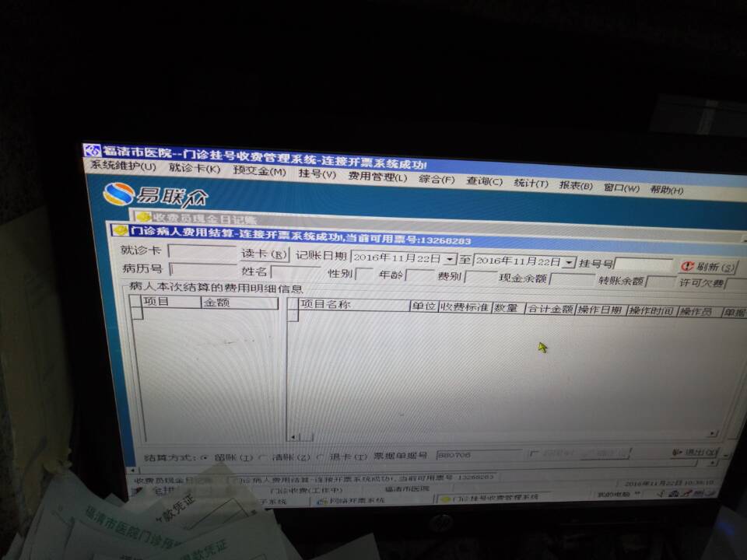The width and height of the screenshot is (747, 560).
Task: Open 窗口(W) menu
Action: point(621,187)
